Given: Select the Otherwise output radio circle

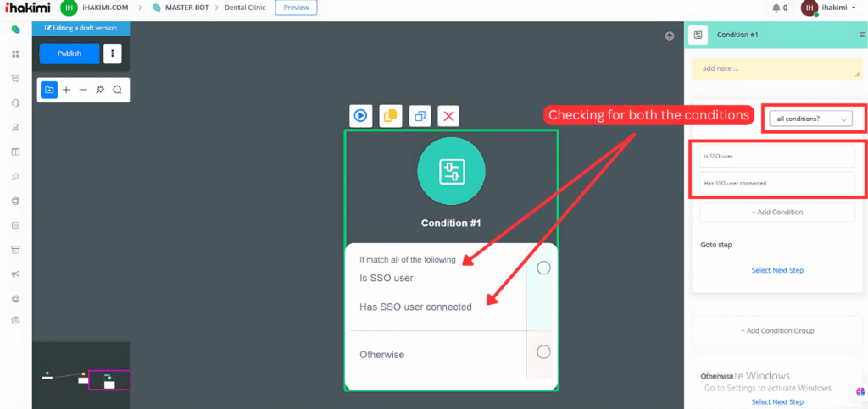Looking at the screenshot, I should tap(543, 351).
